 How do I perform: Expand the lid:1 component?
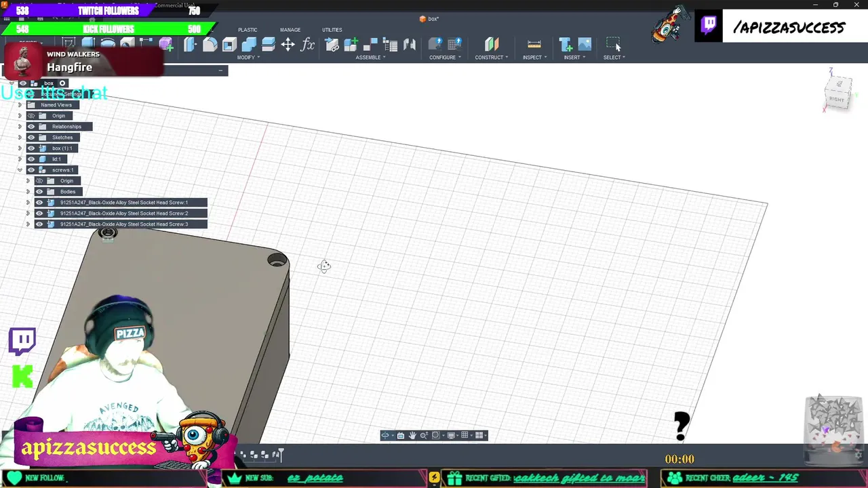(20, 159)
